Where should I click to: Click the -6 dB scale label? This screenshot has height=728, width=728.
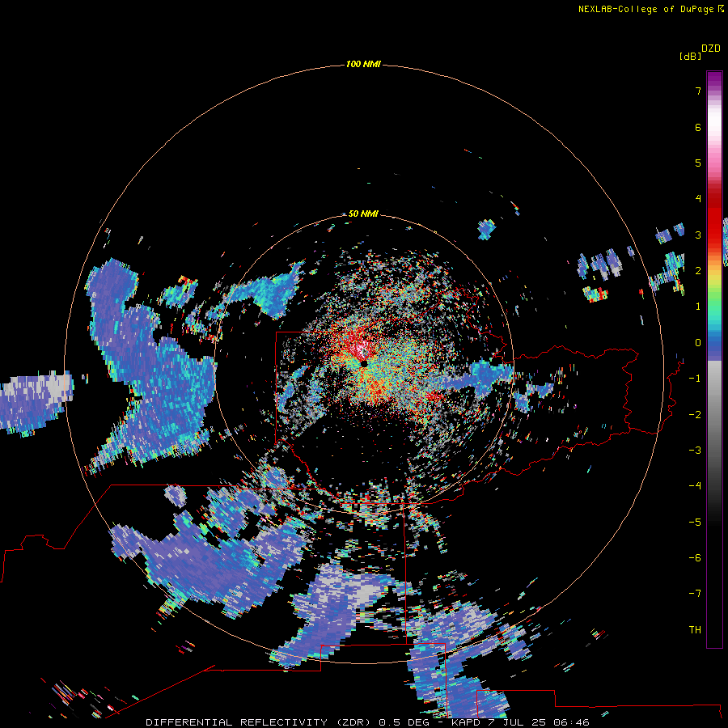coord(695,558)
